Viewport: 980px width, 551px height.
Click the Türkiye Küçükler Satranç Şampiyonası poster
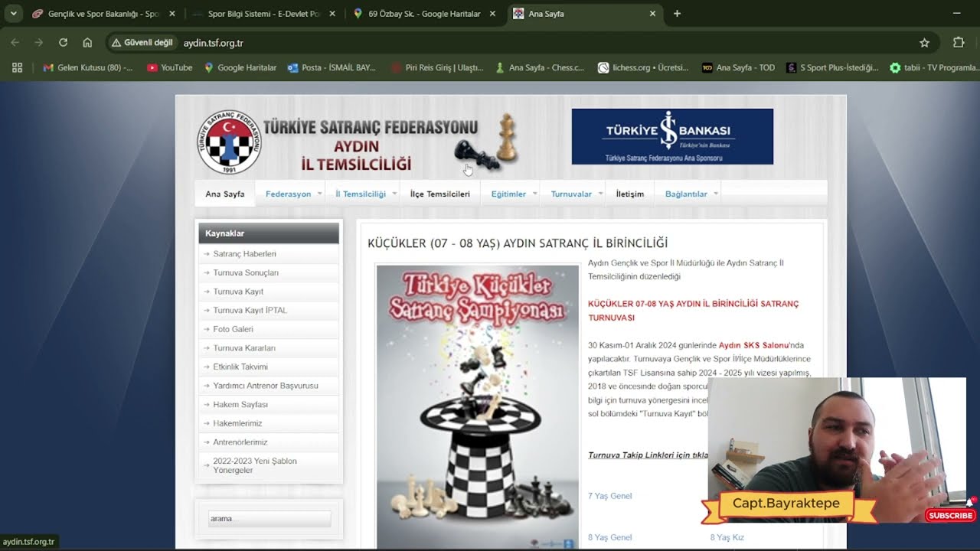point(478,406)
